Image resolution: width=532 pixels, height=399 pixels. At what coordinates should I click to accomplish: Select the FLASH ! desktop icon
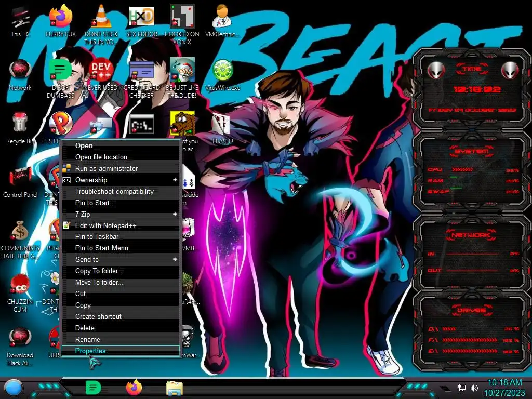(222, 129)
